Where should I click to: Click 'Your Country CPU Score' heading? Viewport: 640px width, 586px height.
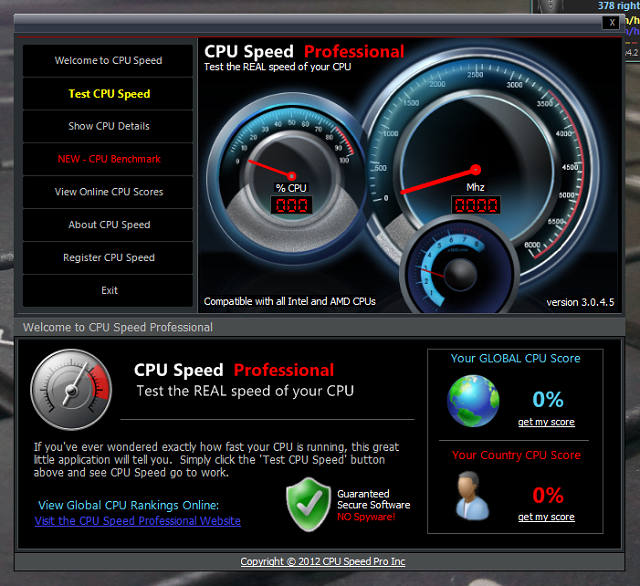[516, 455]
